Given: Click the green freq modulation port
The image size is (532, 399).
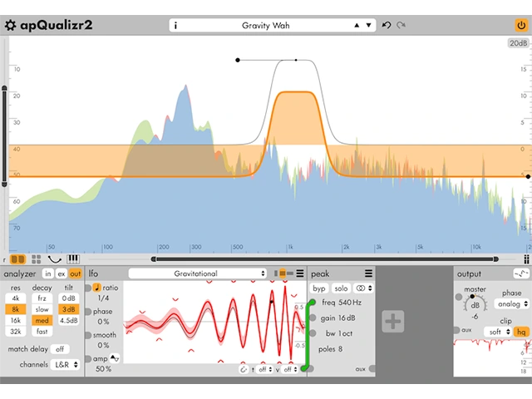Looking at the screenshot, I should coord(312,303).
